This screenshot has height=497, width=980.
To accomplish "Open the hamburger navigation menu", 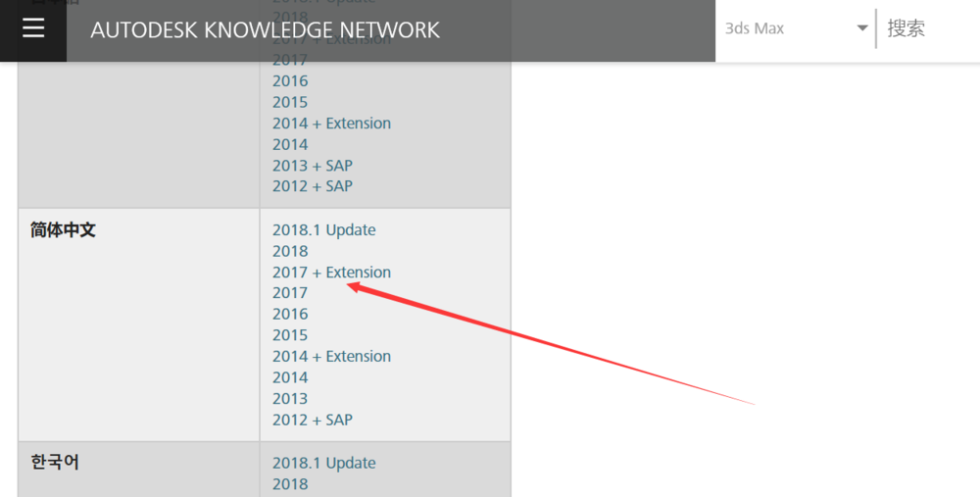I will click(x=33, y=28).
